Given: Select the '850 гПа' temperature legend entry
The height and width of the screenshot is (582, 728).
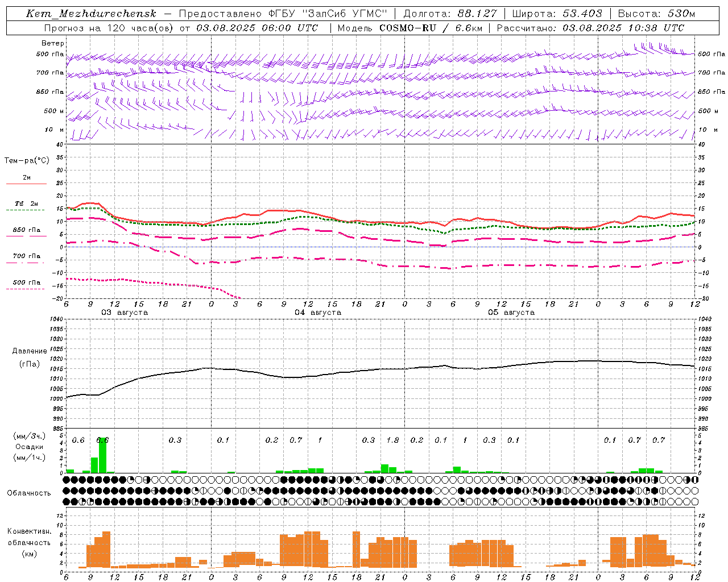Looking at the screenshot, I should click(27, 230).
